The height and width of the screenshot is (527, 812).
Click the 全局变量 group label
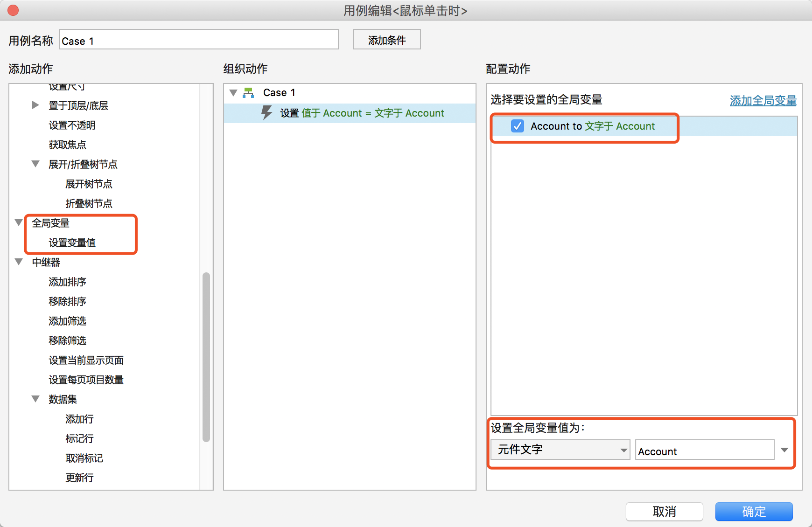pyautogui.click(x=50, y=223)
